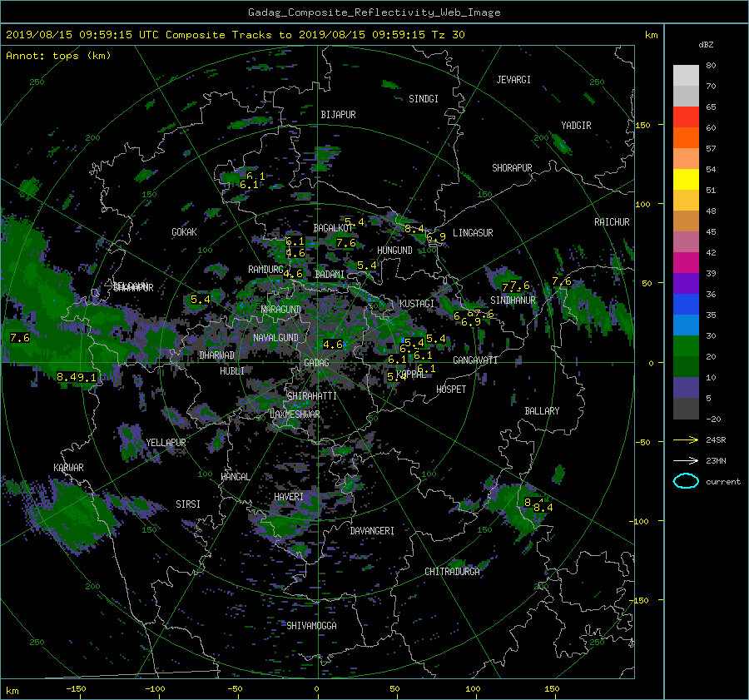Click the '57' value in dBZ legend
749x700 pixels.
point(711,149)
